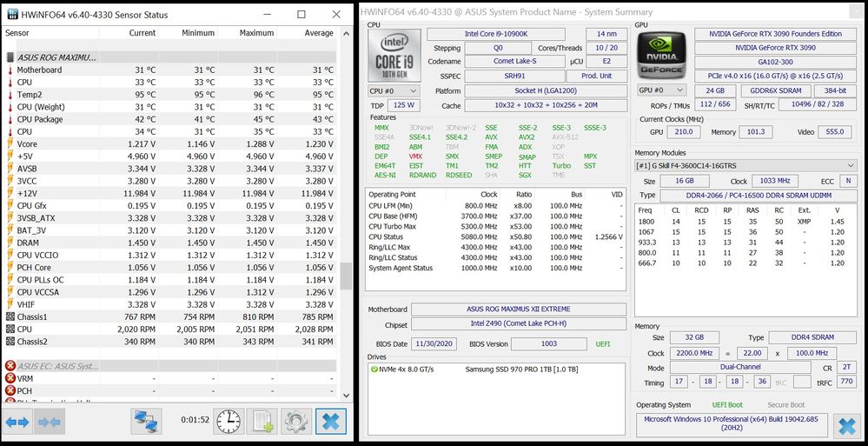
Task: Open sensor settings gear icon
Action: point(296,423)
